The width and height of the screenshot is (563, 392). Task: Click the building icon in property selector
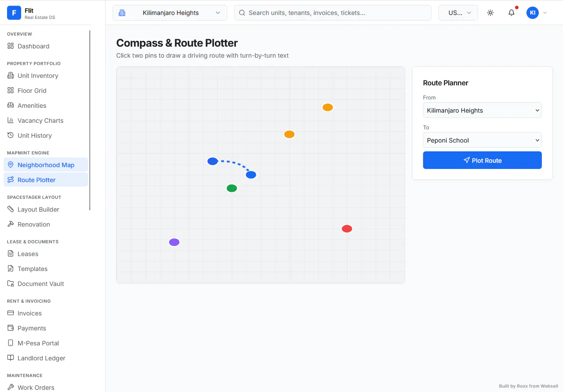[122, 13]
